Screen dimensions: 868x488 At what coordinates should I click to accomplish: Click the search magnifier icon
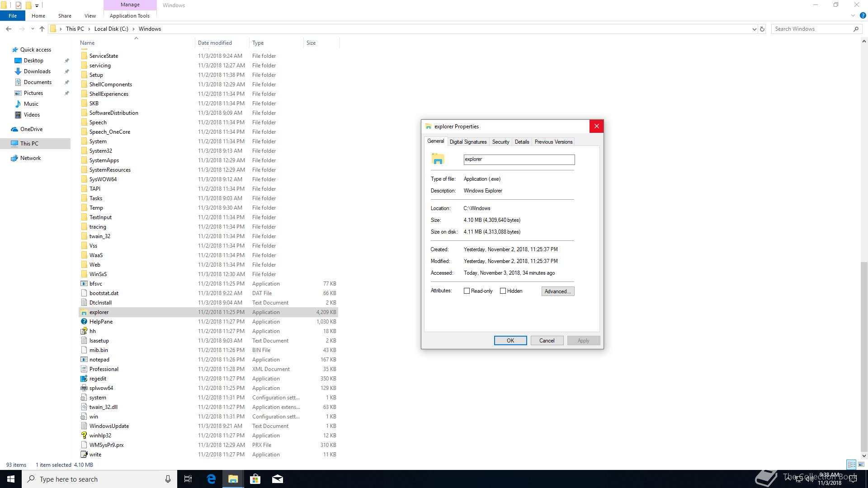856,29
